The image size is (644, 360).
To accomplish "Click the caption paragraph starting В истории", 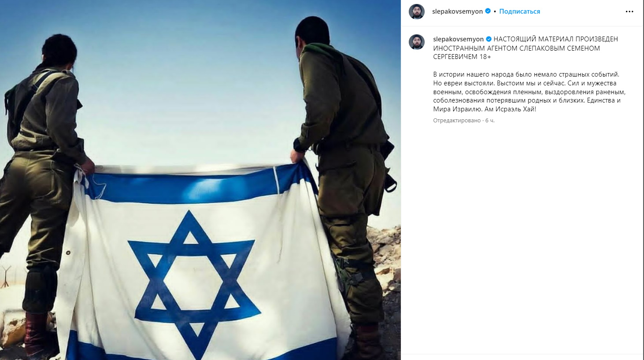I will (529, 92).
